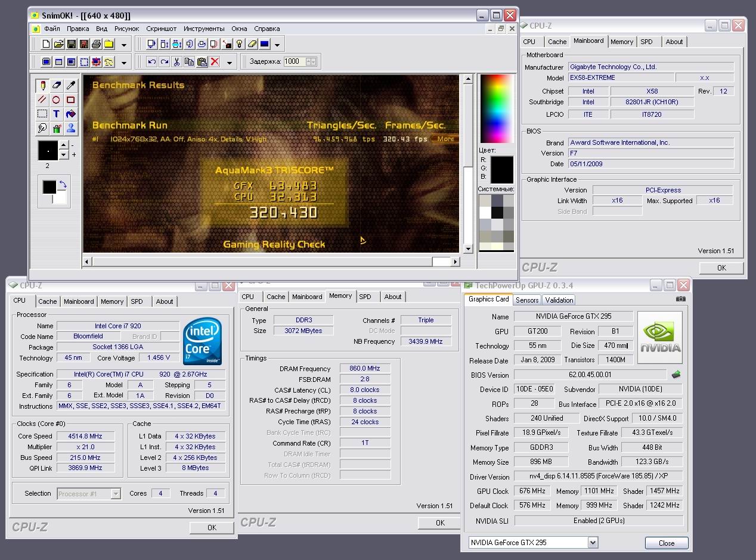Click the Задержка delay input field
756x560 pixels.
click(x=295, y=61)
